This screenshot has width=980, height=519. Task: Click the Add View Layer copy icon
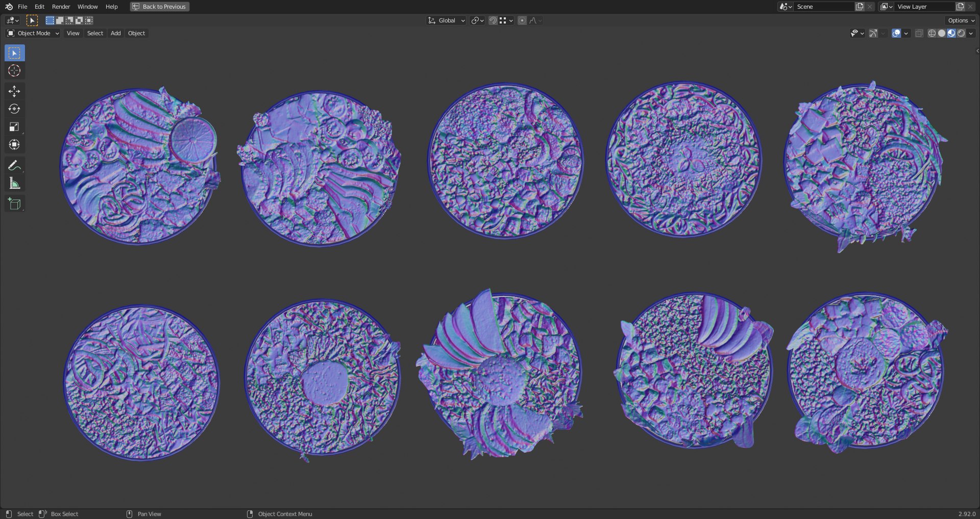click(x=960, y=7)
